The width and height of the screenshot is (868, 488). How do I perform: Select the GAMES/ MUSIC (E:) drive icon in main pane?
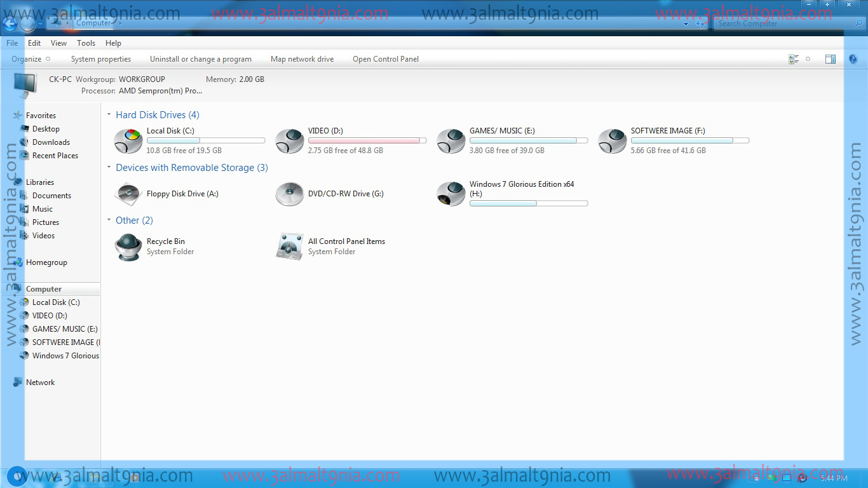(451, 140)
